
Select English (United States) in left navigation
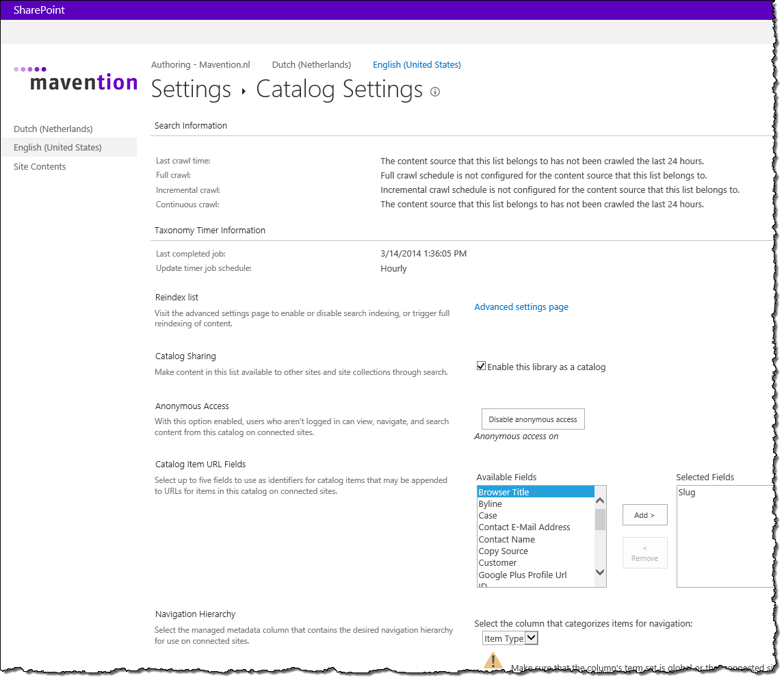tap(57, 148)
